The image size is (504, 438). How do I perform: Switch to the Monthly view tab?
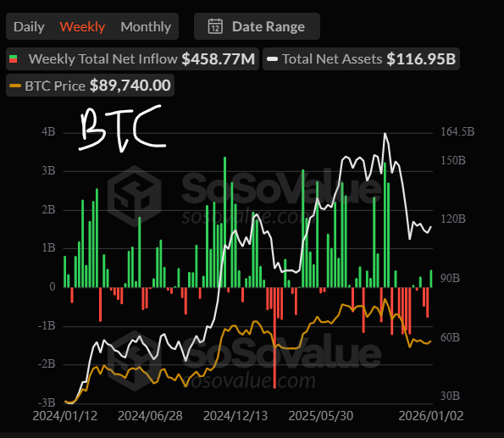[146, 27]
